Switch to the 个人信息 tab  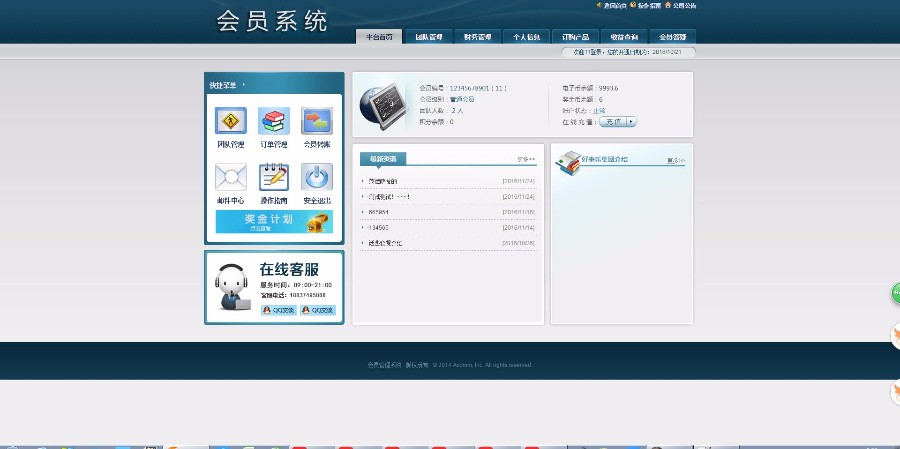click(526, 37)
